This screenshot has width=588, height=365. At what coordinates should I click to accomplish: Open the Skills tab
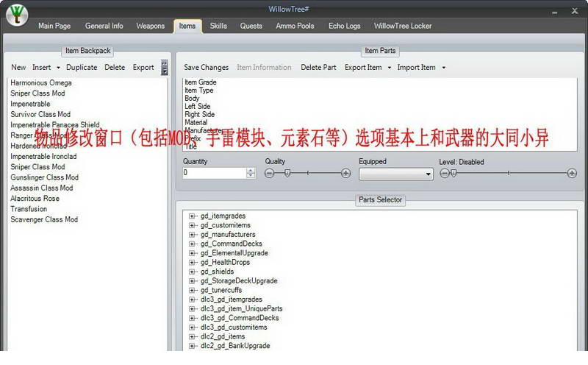coord(218,26)
